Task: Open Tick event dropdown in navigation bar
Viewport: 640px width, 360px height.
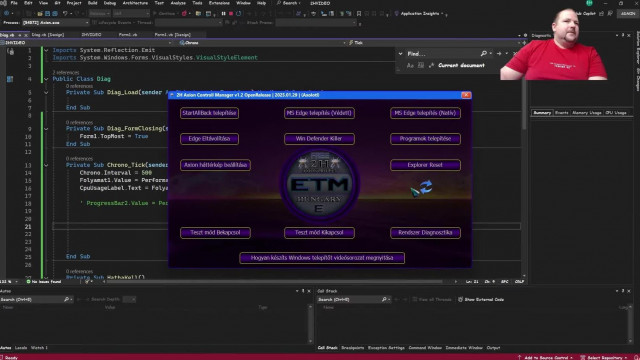Action: tap(519, 42)
